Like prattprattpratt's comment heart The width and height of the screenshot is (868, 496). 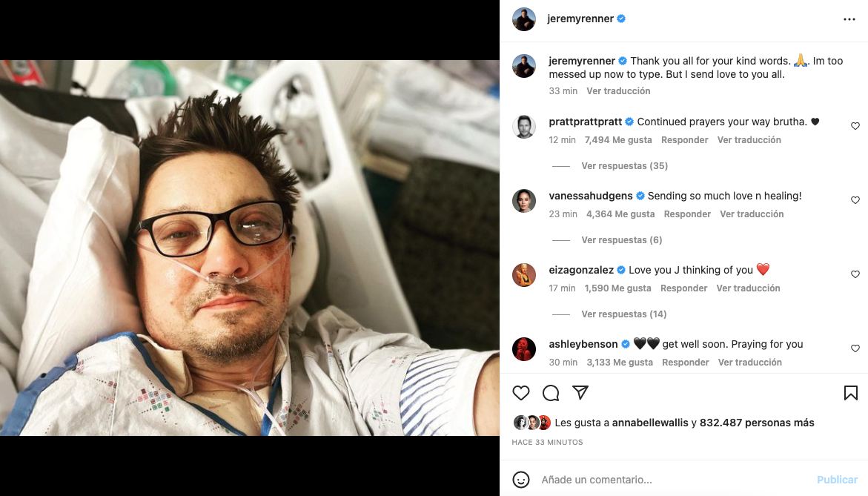pos(855,126)
